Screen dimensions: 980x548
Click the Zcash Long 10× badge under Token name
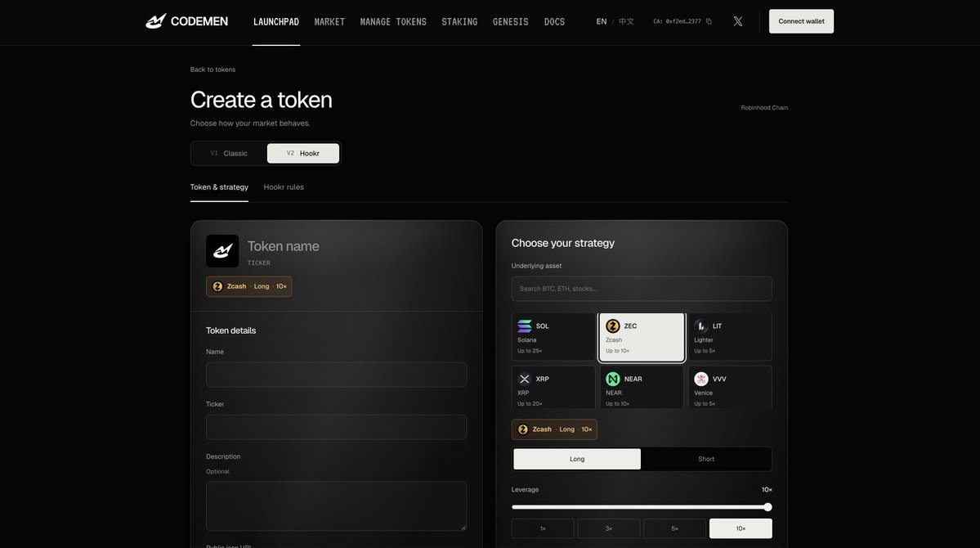tap(248, 286)
